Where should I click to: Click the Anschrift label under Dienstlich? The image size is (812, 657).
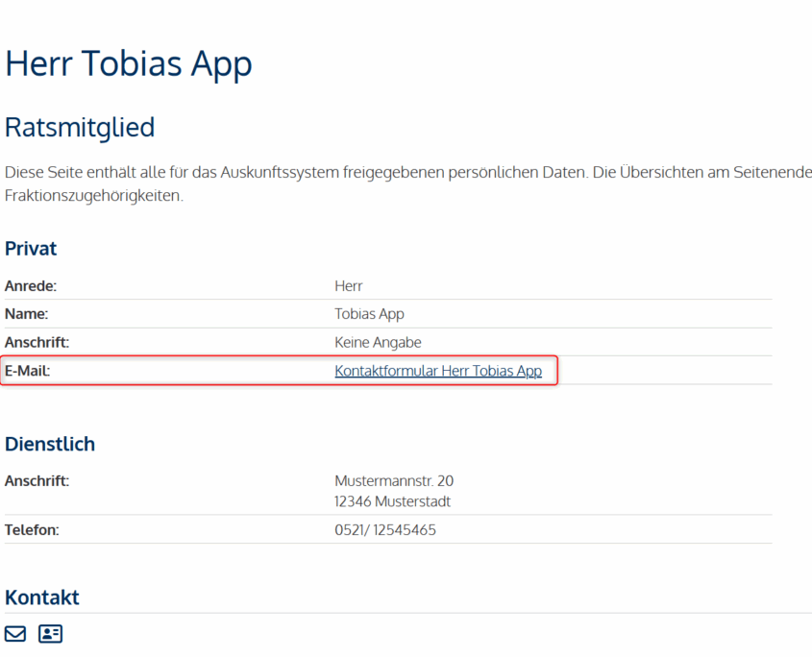point(37,480)
